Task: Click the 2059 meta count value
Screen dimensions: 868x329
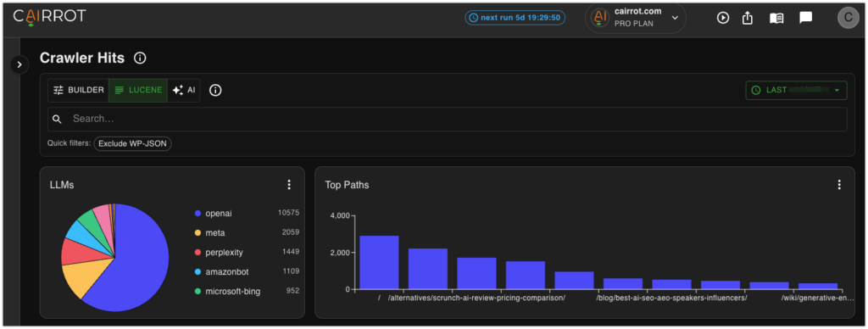Action: click(290, 232)
